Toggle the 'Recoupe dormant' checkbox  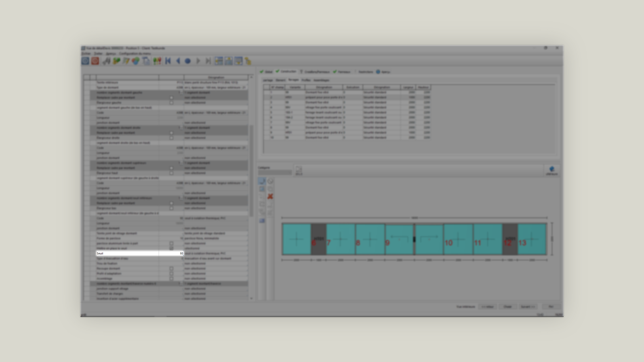coord(171,268)
